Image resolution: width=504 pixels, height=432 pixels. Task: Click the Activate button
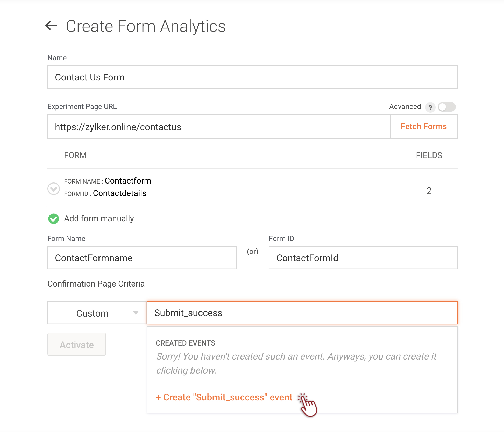[77, 345]
